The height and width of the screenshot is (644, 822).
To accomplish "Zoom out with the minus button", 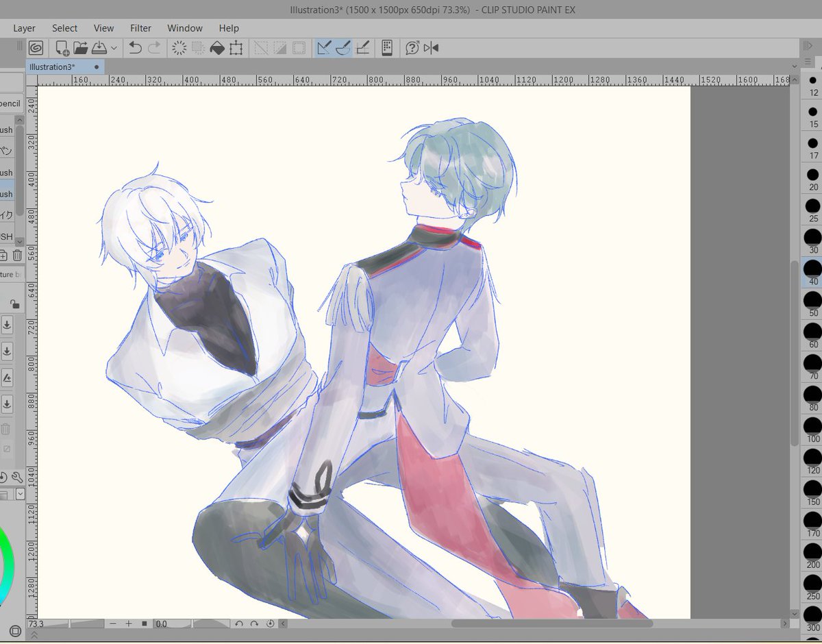I will pos(113,623).
